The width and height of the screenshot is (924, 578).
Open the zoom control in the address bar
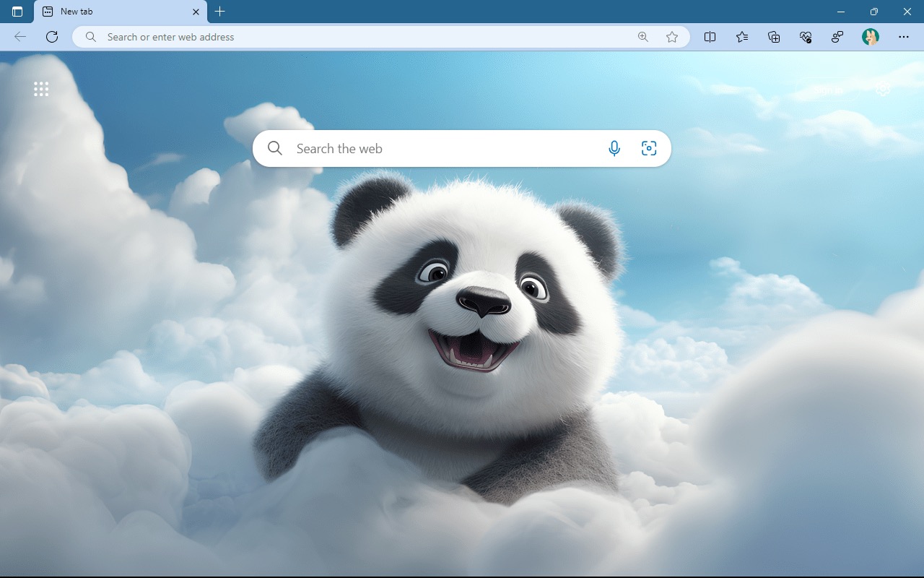pyautogui.click(x=642, y=37)
